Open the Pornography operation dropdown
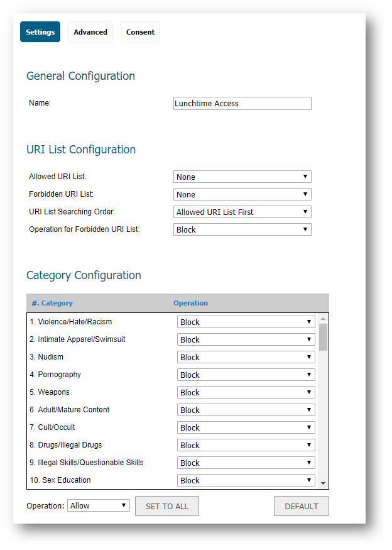 (246, 375)
